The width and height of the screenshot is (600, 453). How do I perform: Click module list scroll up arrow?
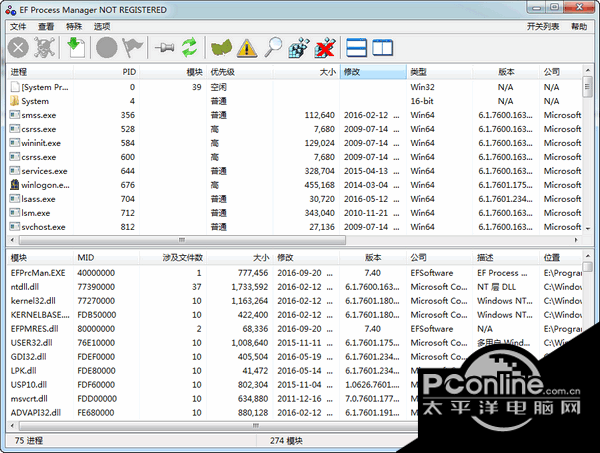[x=587, y=256]
